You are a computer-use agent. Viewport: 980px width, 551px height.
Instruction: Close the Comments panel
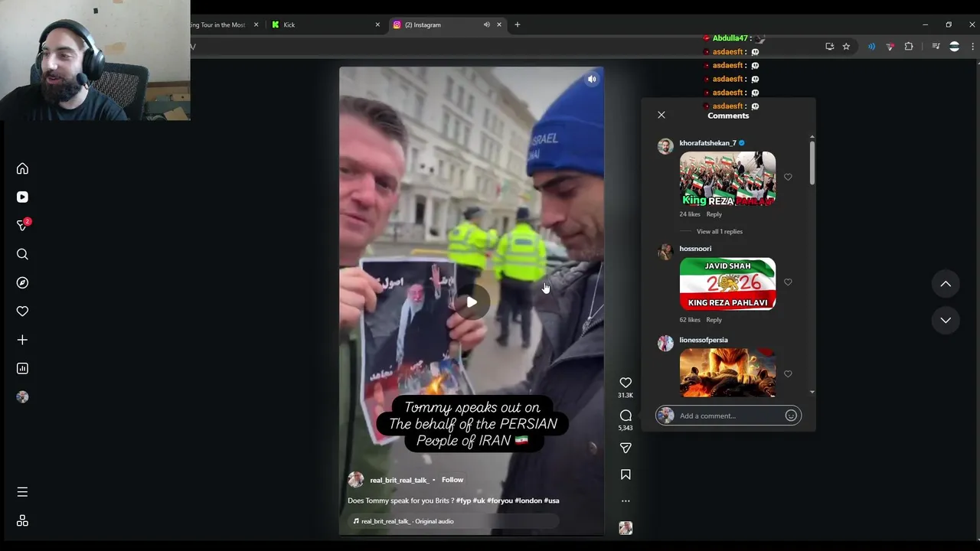pos(661,116)
